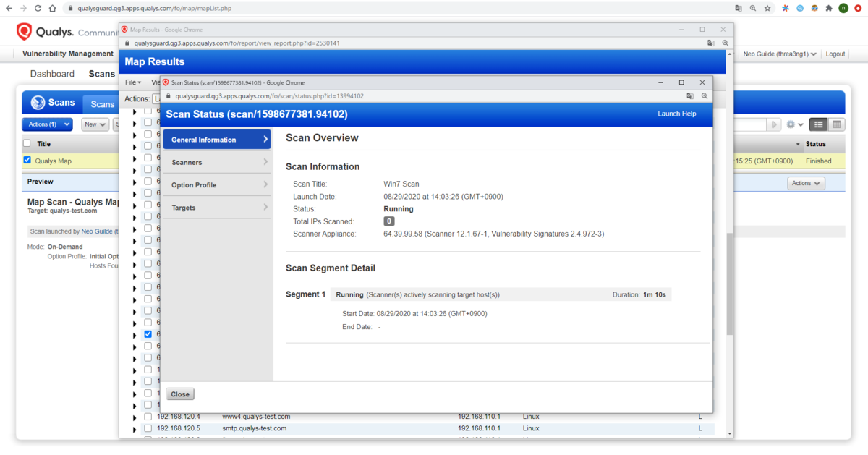Image resolution: width=868 pixels, height=455 pixels.
Task: View site info lock in Scan Status window
Action: pos(169,95)
